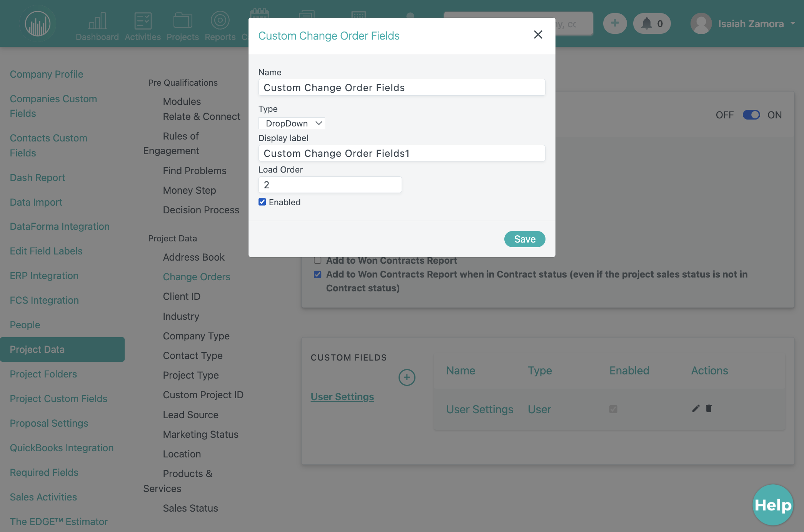Select Change Orders under Project Data
804x532 pixels.
[x=197, y=277]
